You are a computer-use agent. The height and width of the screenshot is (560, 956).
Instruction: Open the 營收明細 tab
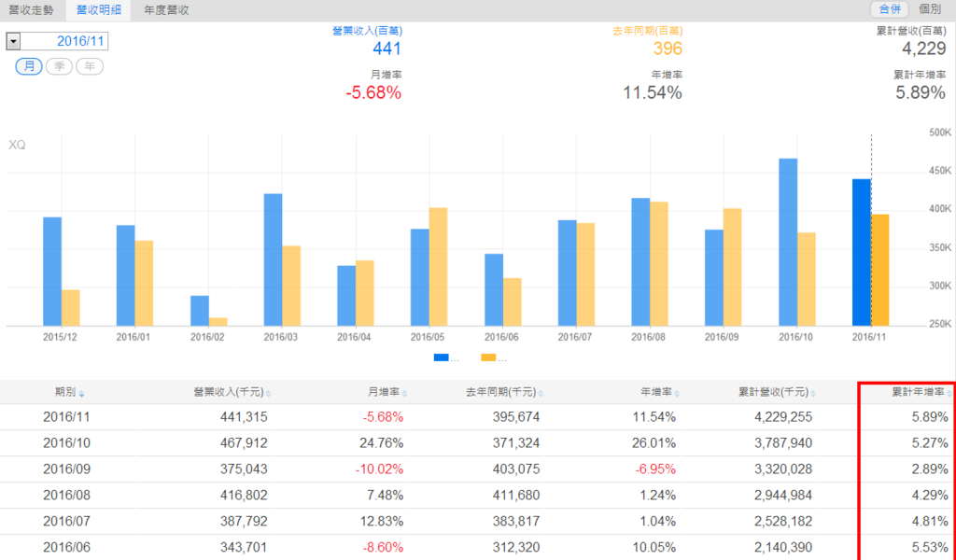coord(98,10)
